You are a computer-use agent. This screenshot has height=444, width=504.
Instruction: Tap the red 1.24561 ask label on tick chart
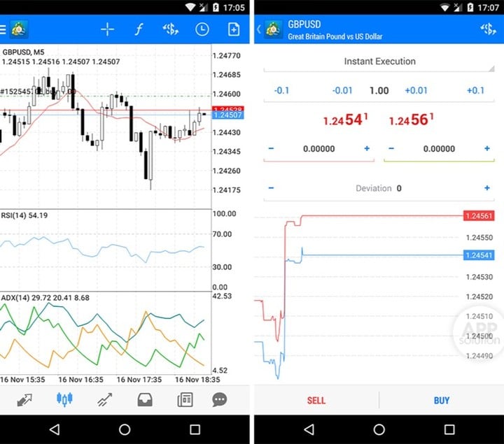[x=479, y=216]
